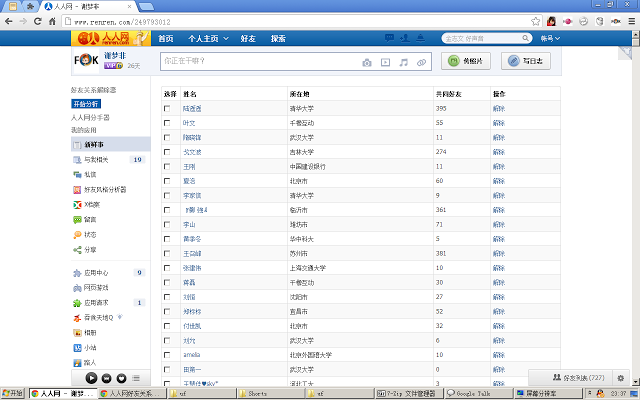Expand the 帐号 account dropdown

(550, 38)
